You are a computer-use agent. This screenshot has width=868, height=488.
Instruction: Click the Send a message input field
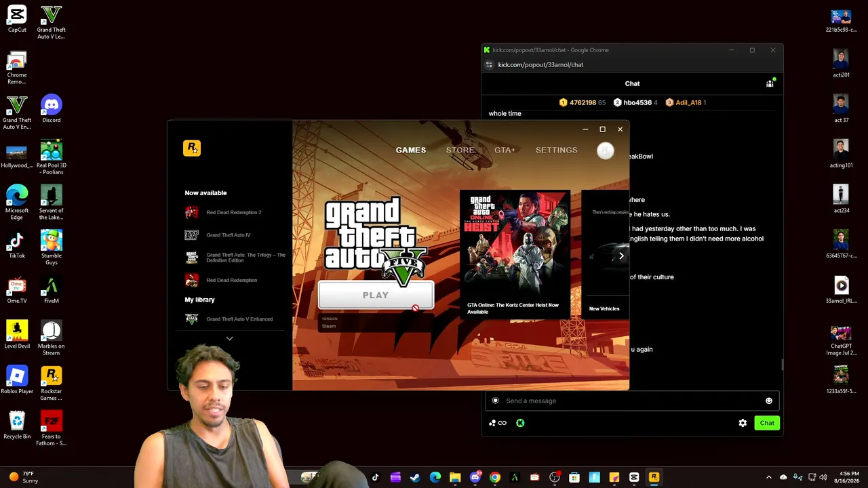[632, 401]
